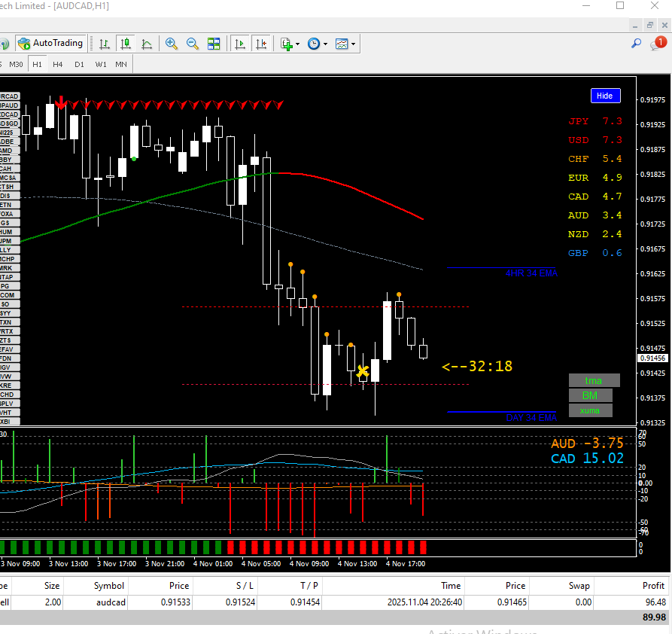Click the CAD 15.02 indicator value
Viewport: 672px width, 634px height.
tap(587, 459)
